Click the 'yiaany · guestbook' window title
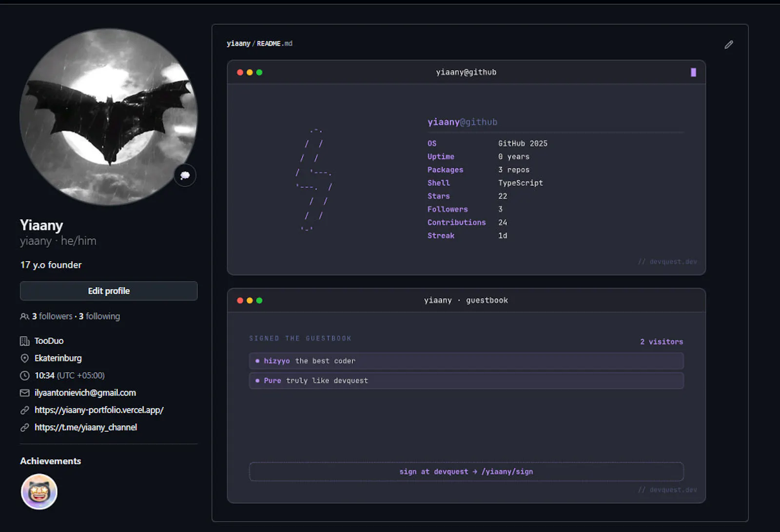Image resolution: width=780 pixels, height=532 pixels. [x=466, y=300]
